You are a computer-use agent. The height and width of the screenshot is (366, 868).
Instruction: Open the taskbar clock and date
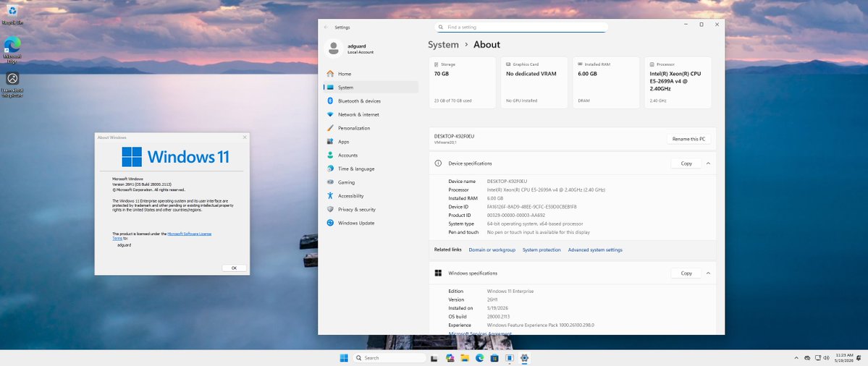point(844,358)
